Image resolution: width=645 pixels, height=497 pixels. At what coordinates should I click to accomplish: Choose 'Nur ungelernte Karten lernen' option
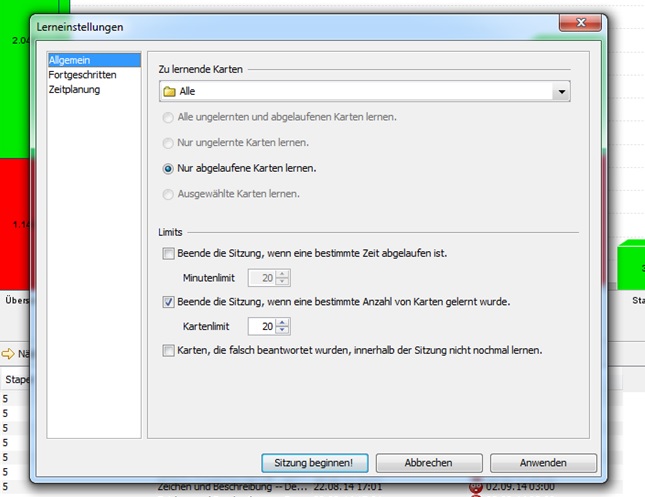(168, 143)
